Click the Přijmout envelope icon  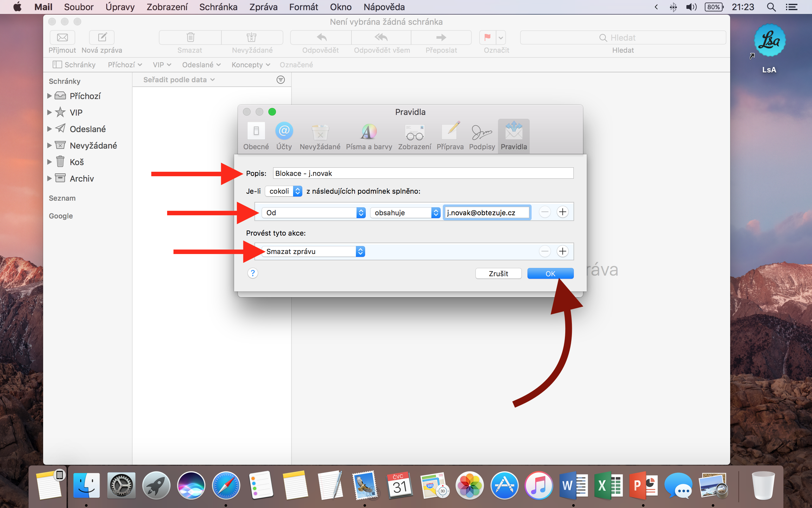62,37
